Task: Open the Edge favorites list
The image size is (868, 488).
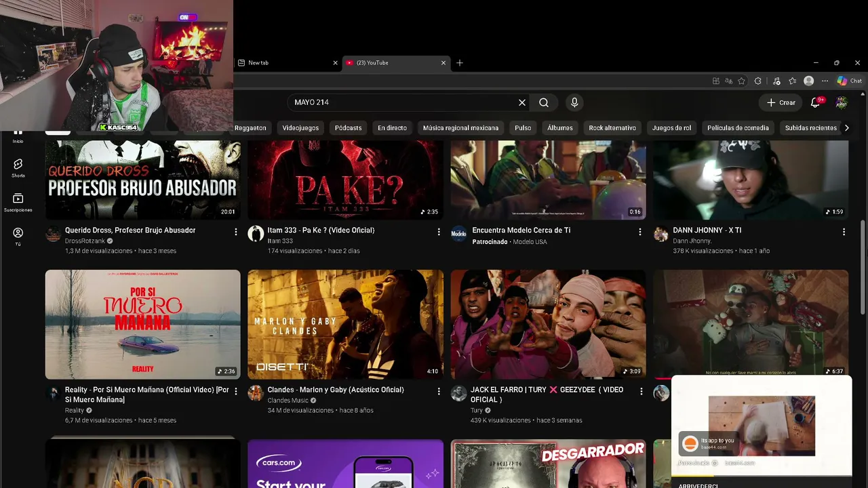Action: (793, 81)
